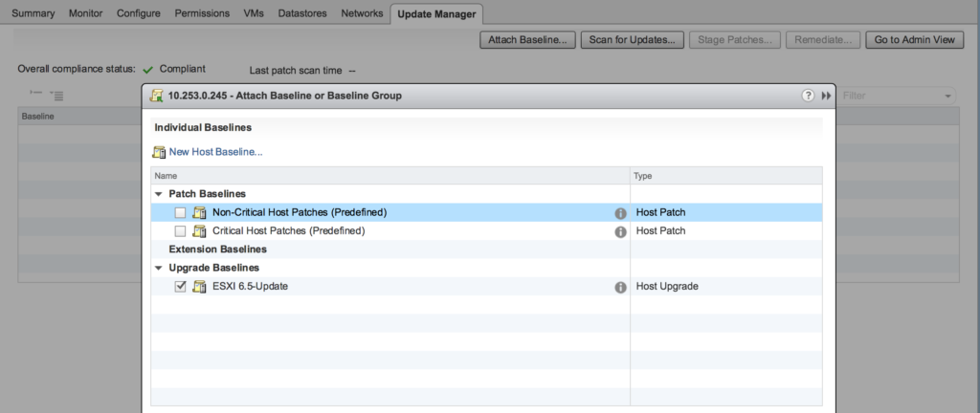Click the Scan for Updates button
980x413 pixels.
coord(632,40)
